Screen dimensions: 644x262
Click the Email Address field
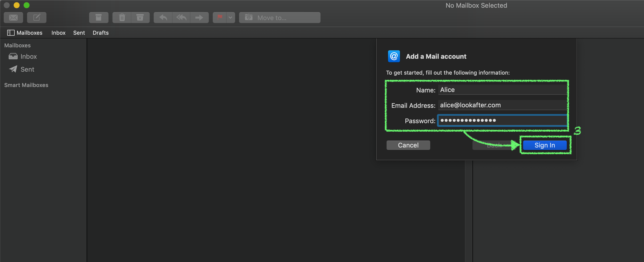pos(502,105)
